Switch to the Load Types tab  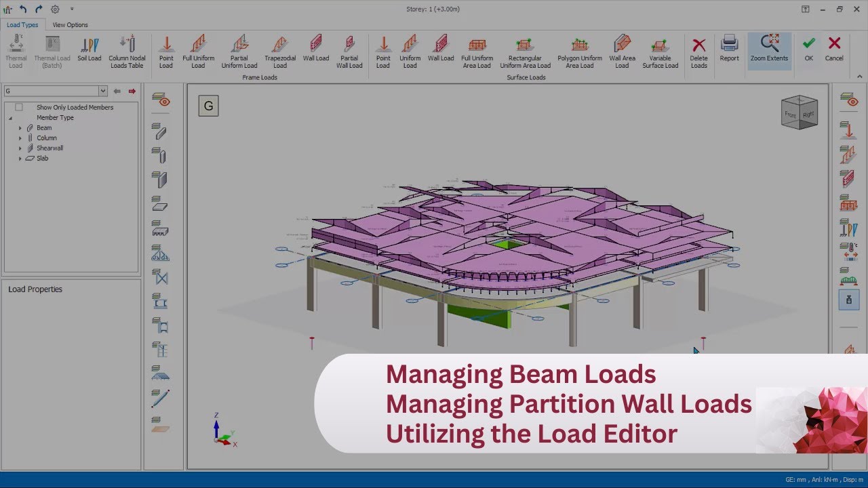click(22, 25)
